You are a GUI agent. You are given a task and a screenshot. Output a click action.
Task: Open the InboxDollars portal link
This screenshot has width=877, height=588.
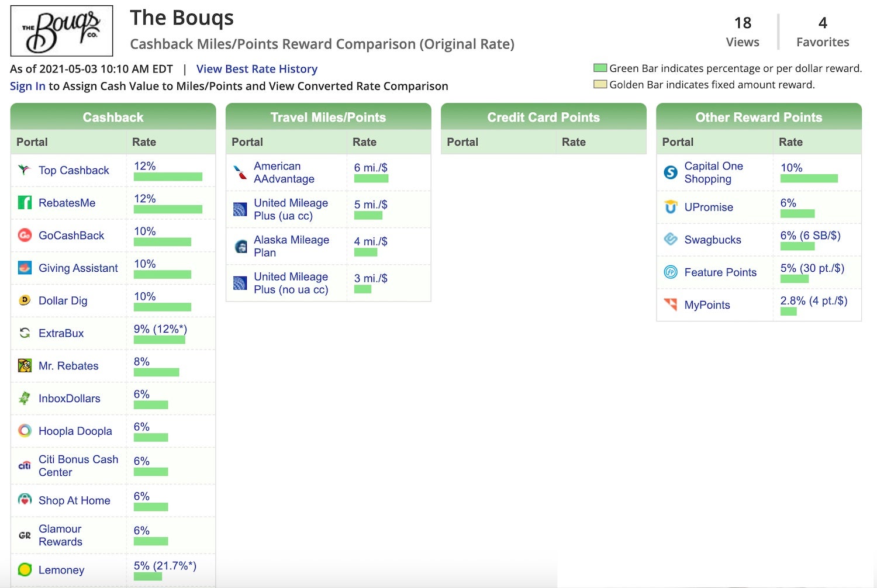click(x=69, y=399)
